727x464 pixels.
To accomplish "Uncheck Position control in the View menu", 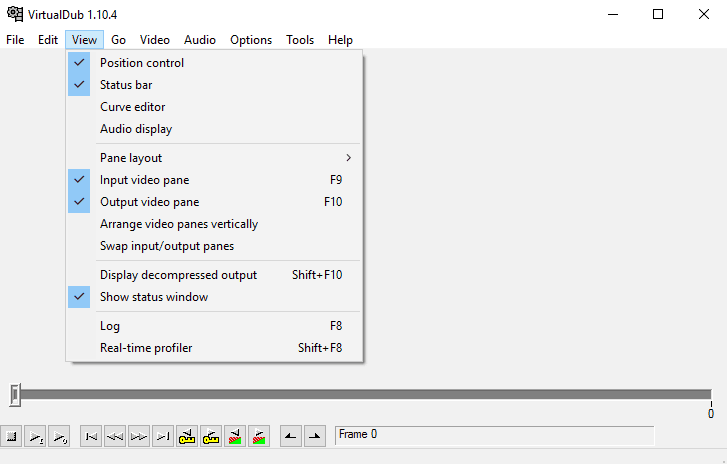I will point(214,63).
